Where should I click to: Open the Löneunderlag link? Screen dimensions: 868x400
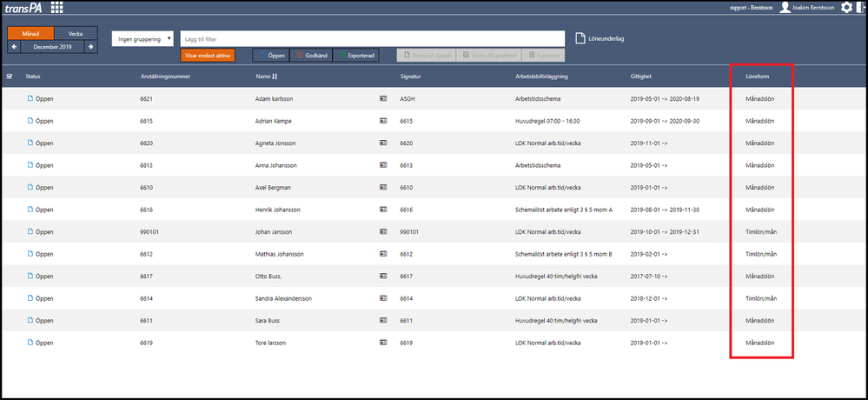[x=606, y=39]
